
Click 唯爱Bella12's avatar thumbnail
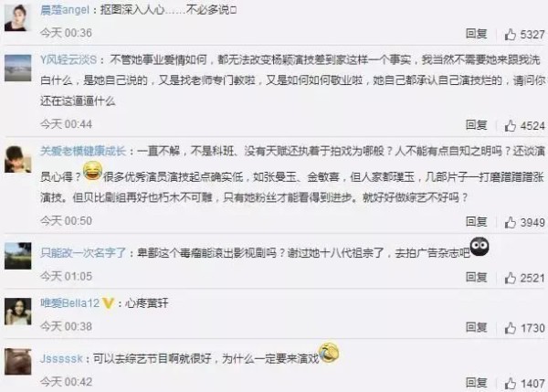(x=17, y=312)
